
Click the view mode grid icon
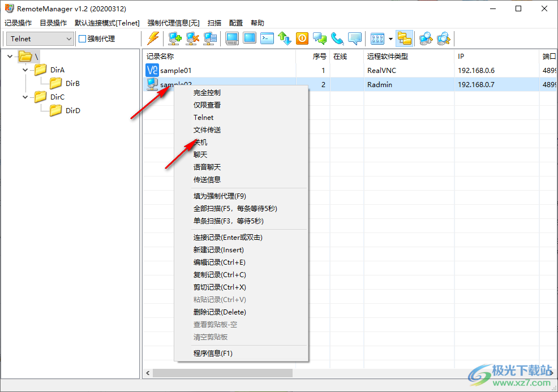click(377, 38)
